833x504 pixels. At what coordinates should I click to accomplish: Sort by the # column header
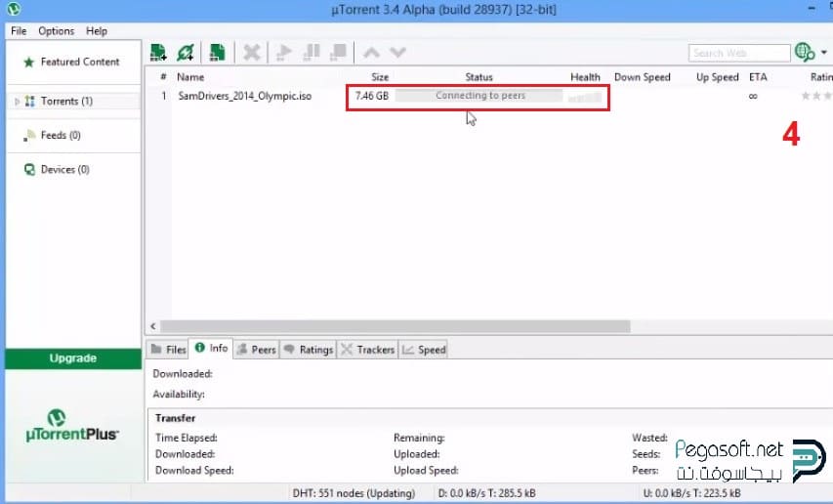[163, 77]
